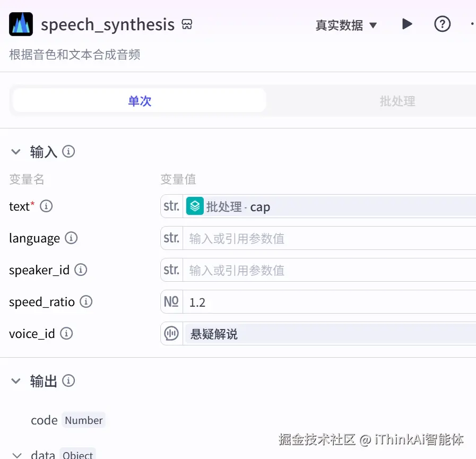Click the str badge on the text field

171,206
